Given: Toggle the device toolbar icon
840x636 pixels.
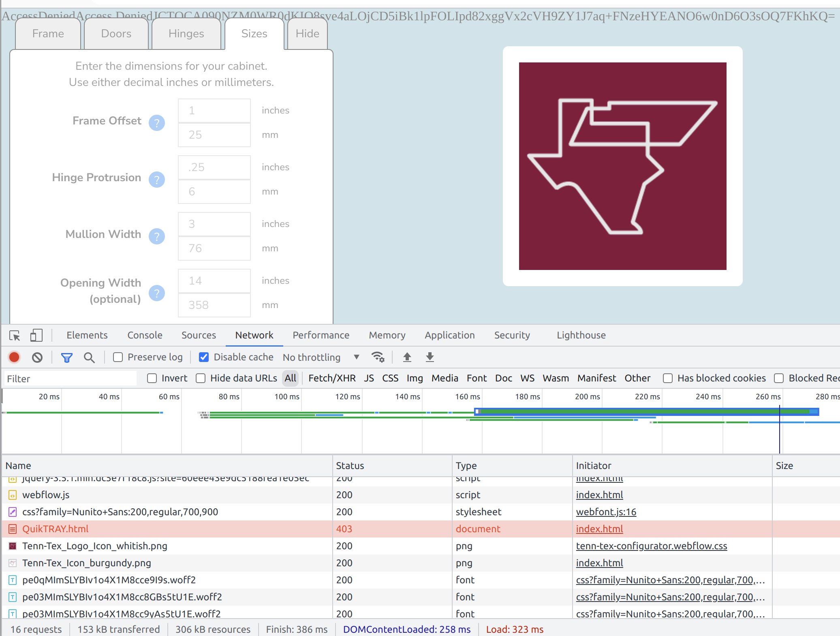Looking at the screenshot, I should [36, 336].
